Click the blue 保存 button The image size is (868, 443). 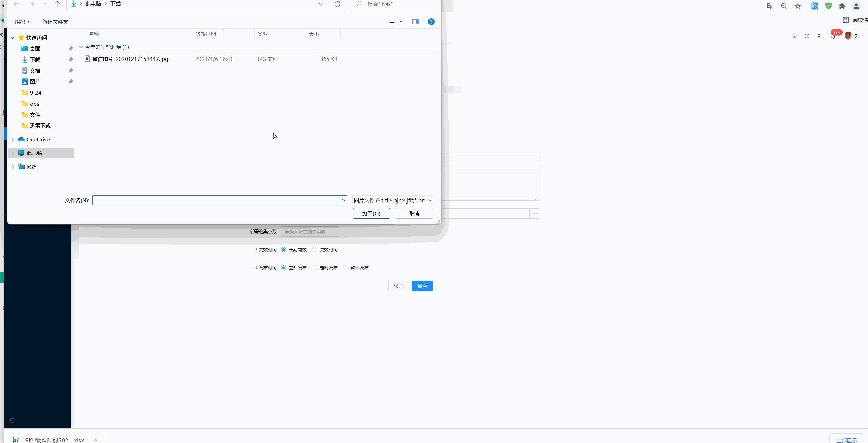pos(422,286)
